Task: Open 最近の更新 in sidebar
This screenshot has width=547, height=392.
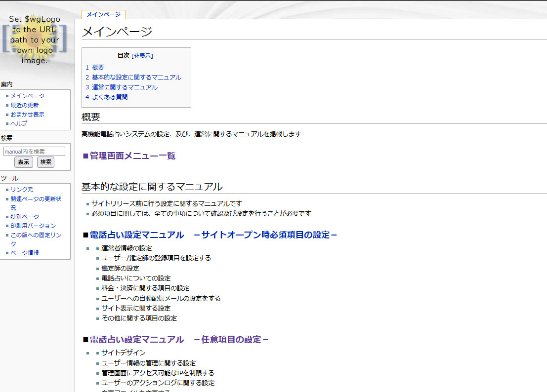Action: tap(25, 105)
